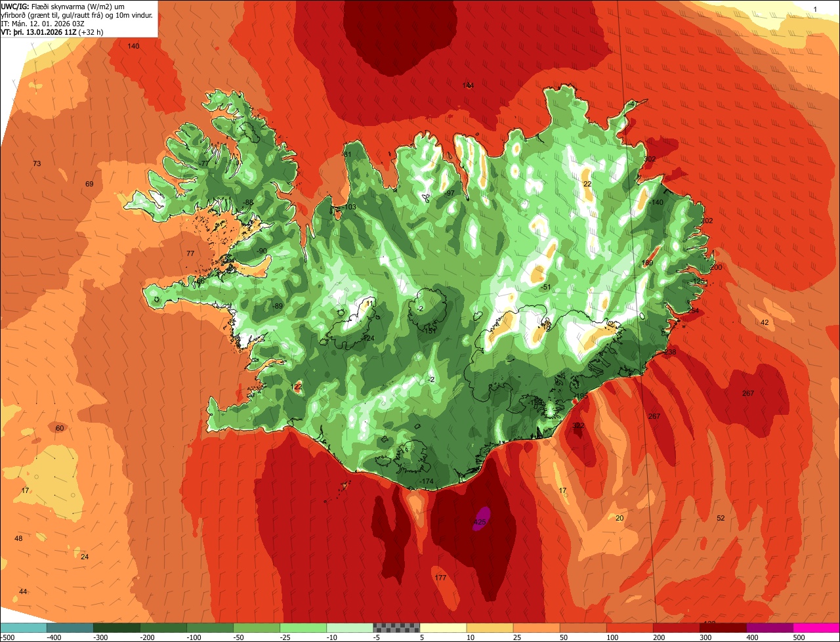Pick the purple 400 to 500 legend swatch
Viewport: 840px width, 642px height.
pos(769,628)
